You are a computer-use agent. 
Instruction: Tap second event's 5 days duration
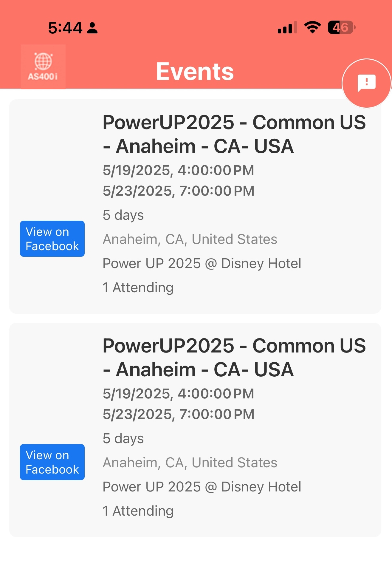tap(123, 438)
